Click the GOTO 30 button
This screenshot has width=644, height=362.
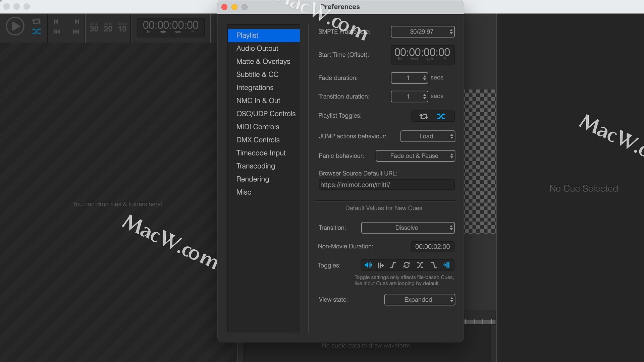[94, 27]
